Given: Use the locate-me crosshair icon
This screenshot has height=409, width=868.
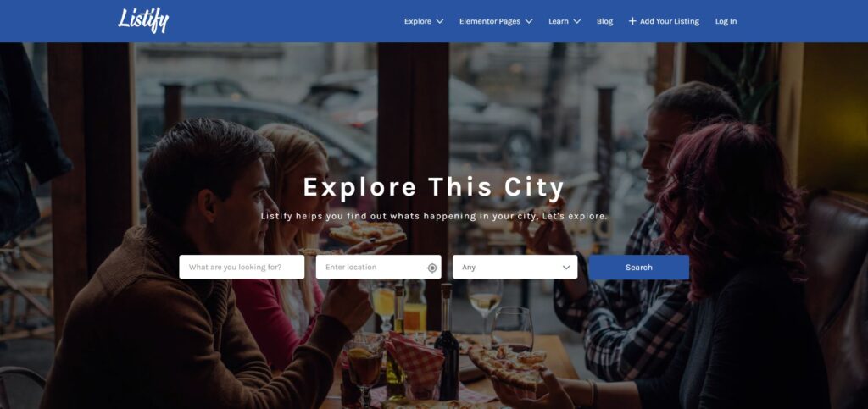Looking at the screenshot, I should (432, 268).
